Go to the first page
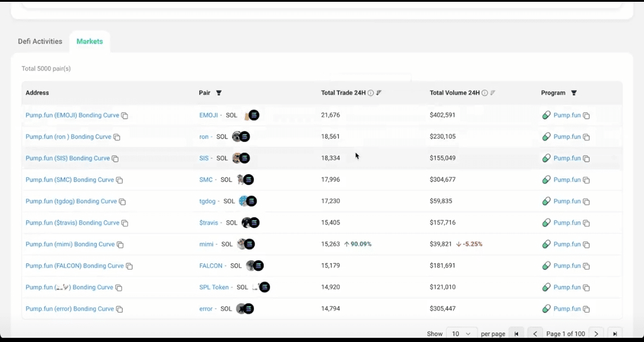The image size is (644, 342). tap(516, 334)
